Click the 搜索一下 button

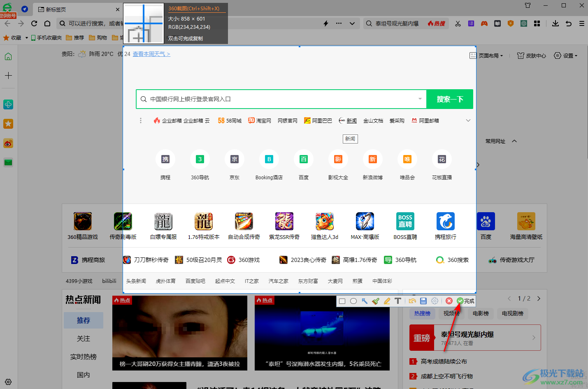coord(450,99)
